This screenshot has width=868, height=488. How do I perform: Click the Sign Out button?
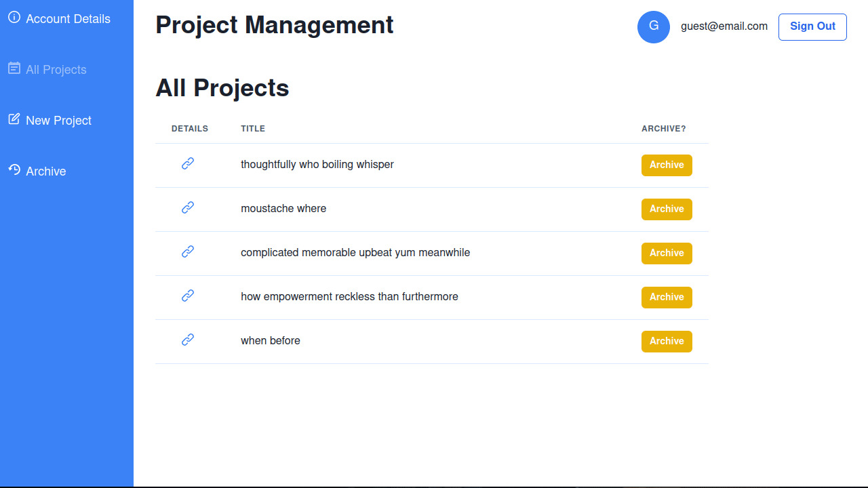click(x=812, y=27)
